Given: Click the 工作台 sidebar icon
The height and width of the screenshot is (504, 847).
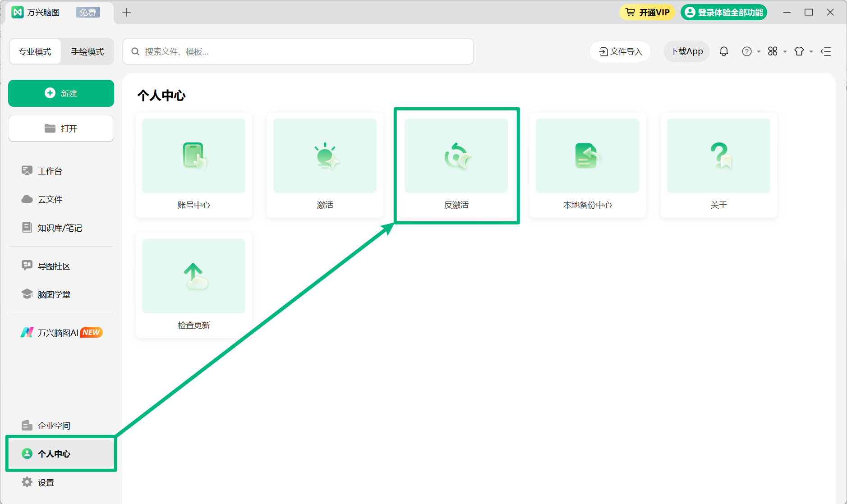Looking at the screenshot, I should tap(27, 171).
